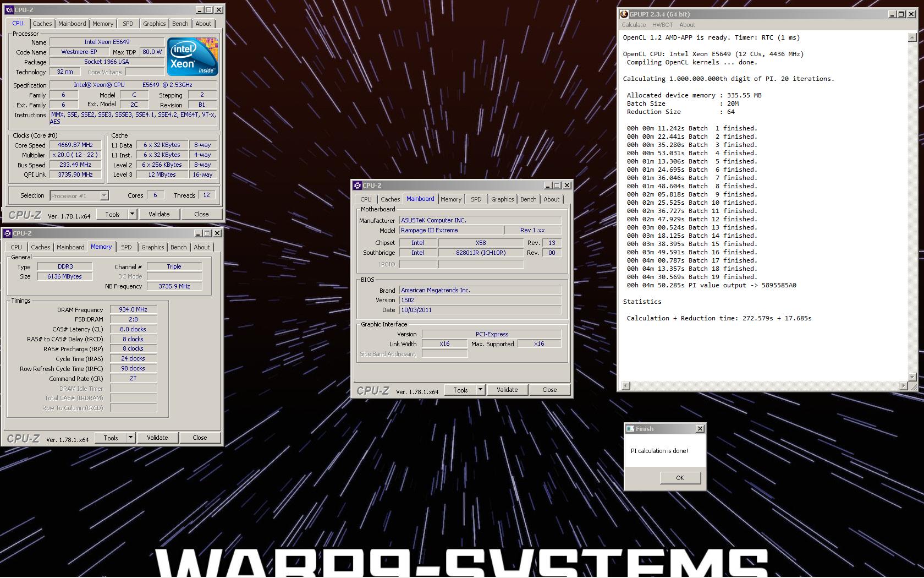Close the Finish dialog with the X
This screenshot has height=578, width=924.
pos(700,429)
